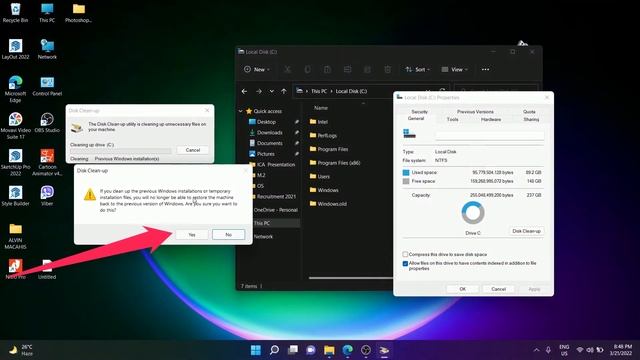640x360 pixels.
Task: Collapse the Quick access tree node
Action: pos(240,111)
